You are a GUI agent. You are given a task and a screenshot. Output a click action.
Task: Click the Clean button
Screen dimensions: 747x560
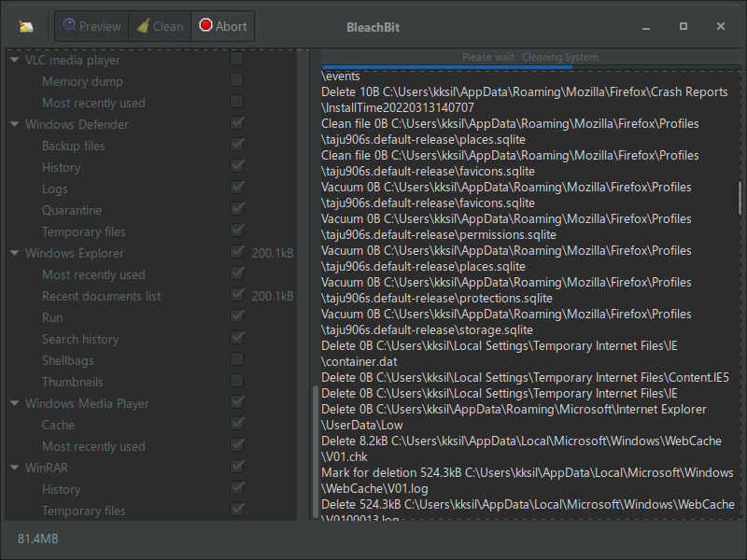coord(160,26)
